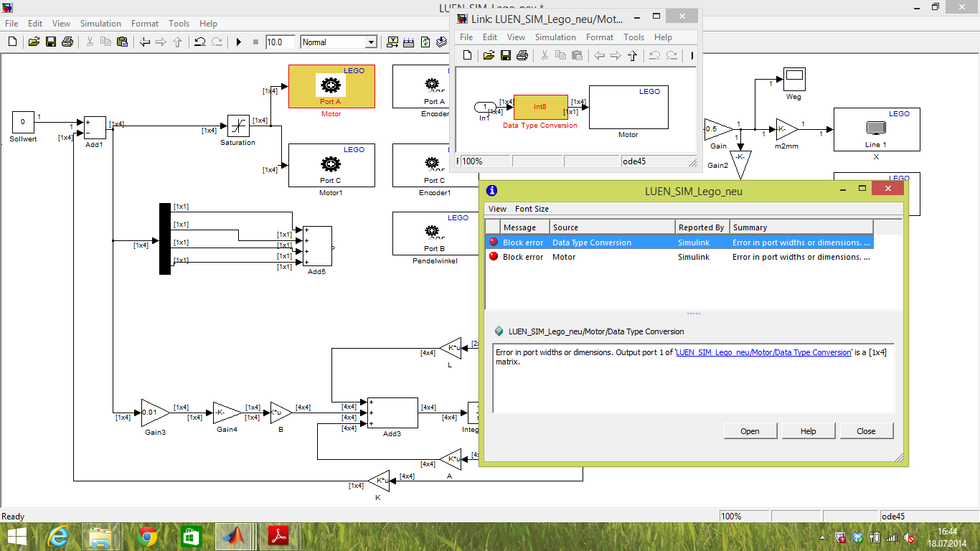The width and height of the screenshot is (980, 551).
Task: Go to parent system in the Link window
Action: (x=632, y=55)
